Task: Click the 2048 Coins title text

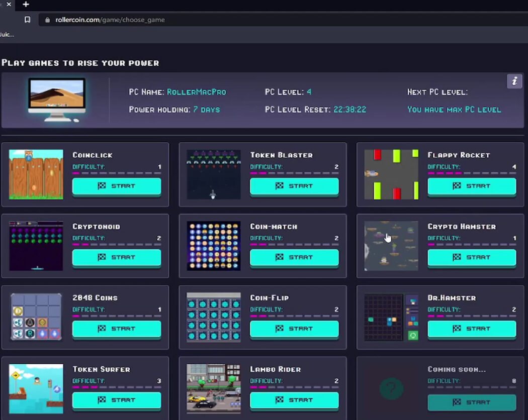Action: point(95,297)
